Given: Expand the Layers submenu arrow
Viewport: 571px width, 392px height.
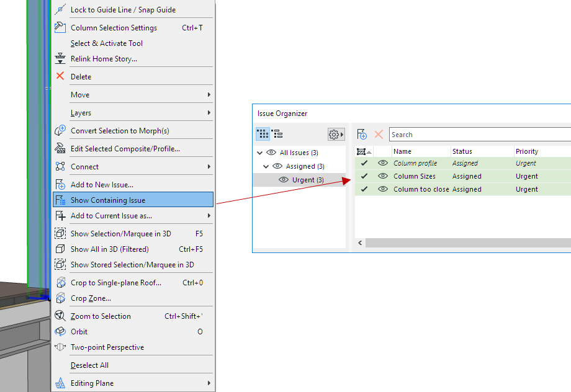Looking at the screenshot, I should coord(209,112).
